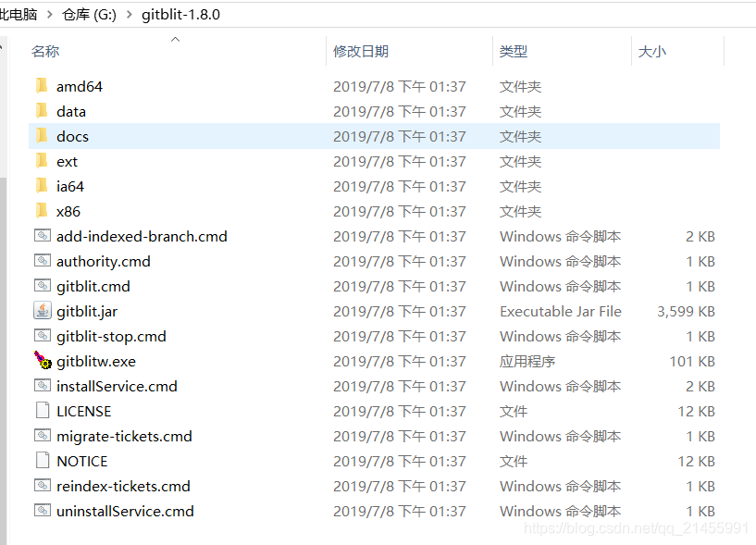Image resolution: width=756 pixels, height=545 pixels.
Task: Click the 12 KB size of NOTICE
Action: pos(697,462)
